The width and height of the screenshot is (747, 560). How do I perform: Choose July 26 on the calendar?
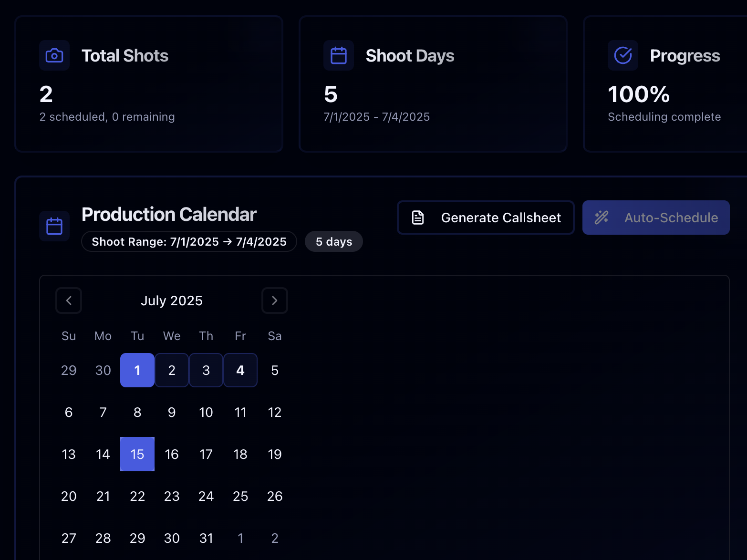coord(275,496)
